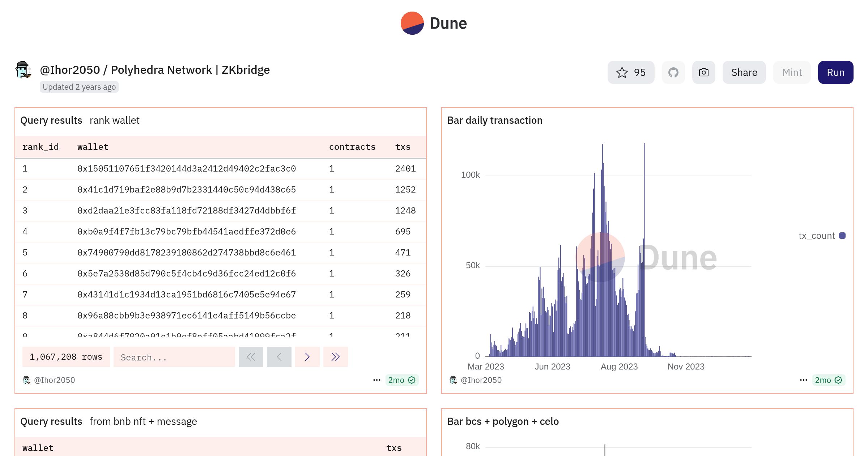Select wallet 0x96a88cbb9b3e938971ec6141e4aff5149b56ccbe
The height and width of the screenshot is (456, 868).
pyautogui.click(x=187, y=316)
